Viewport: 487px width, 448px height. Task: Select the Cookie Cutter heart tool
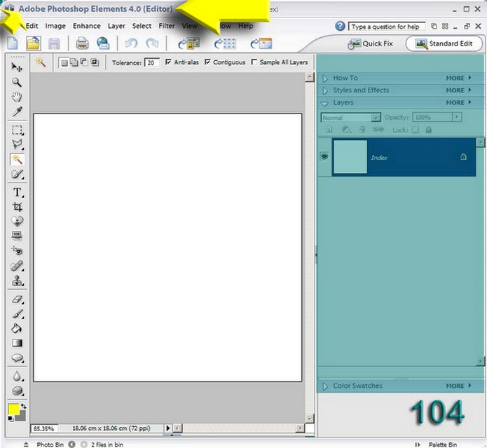(x=18, y=221)
